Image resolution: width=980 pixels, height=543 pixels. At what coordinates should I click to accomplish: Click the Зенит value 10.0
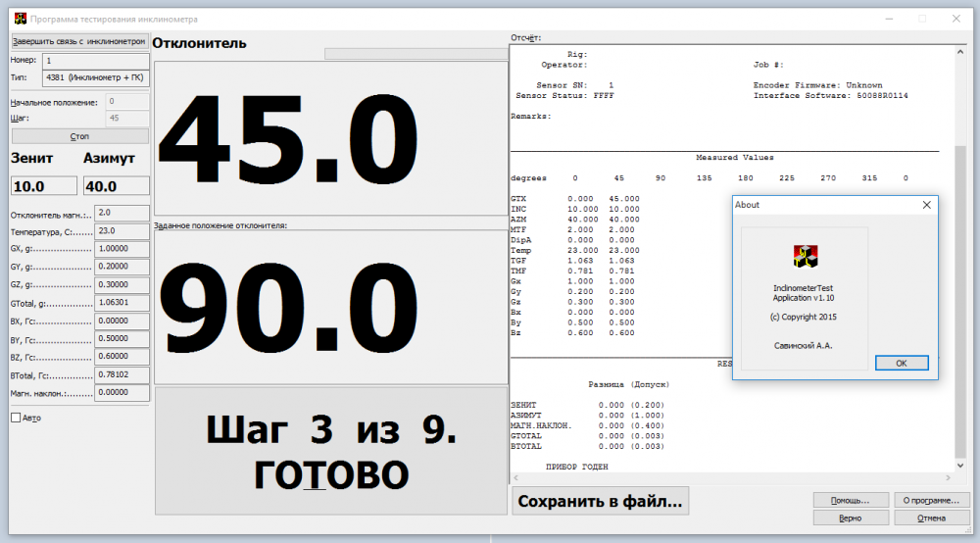coord(44,186)
